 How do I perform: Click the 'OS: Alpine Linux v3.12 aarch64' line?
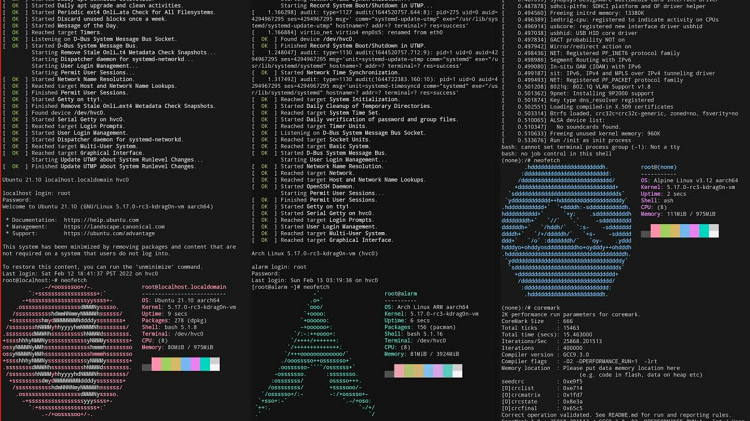tap(689, 181)
